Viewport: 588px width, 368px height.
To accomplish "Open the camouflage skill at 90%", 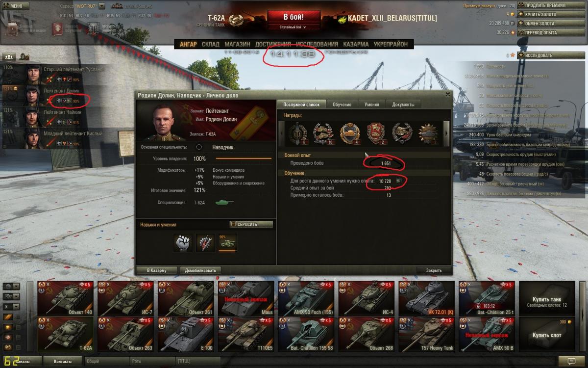I will pos(228,243).
